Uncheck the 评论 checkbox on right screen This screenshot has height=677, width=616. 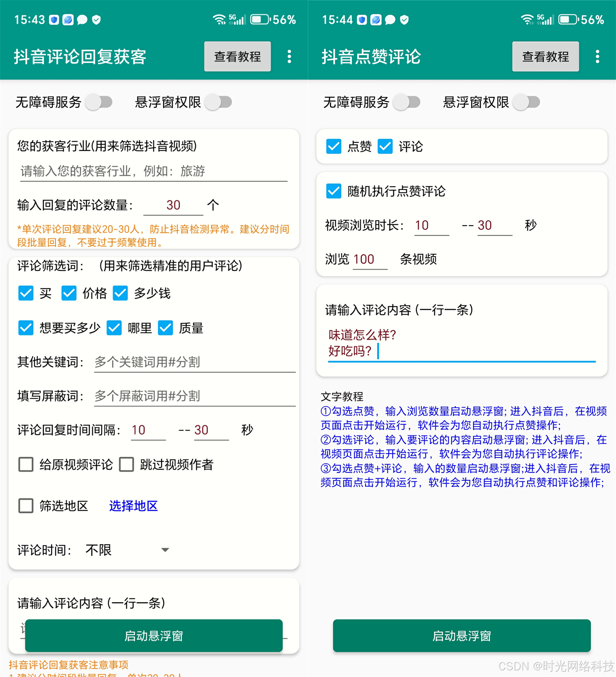385,146
